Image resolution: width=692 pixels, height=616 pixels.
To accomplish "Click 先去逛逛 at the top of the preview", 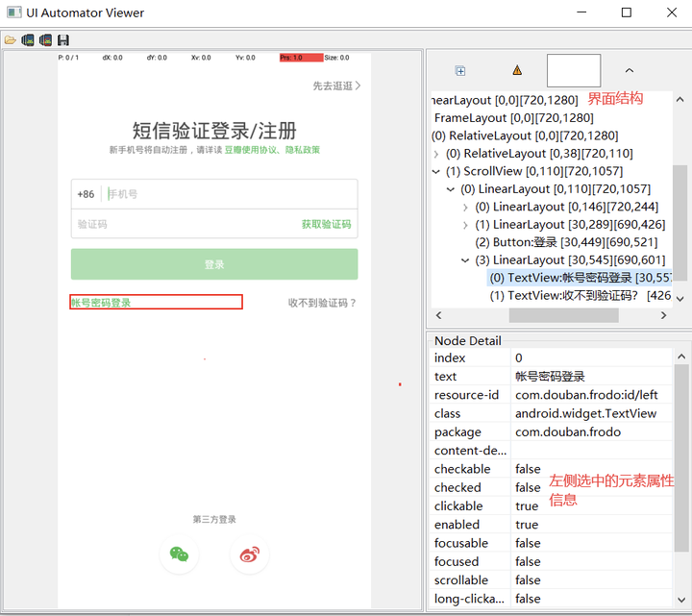I will tap(336, 86).
